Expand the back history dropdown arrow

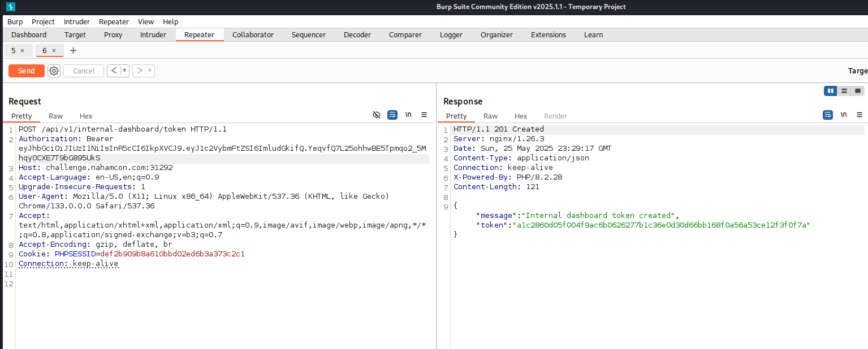click(x=124, y=71)
